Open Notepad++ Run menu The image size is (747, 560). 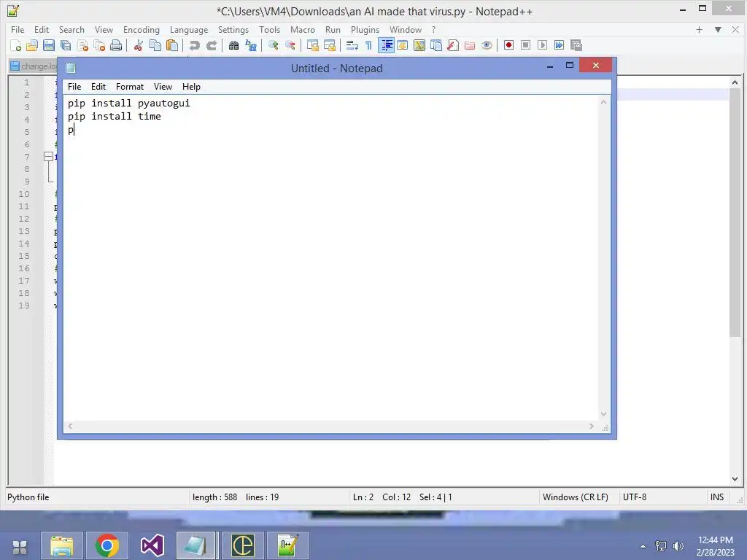(333, 29)
